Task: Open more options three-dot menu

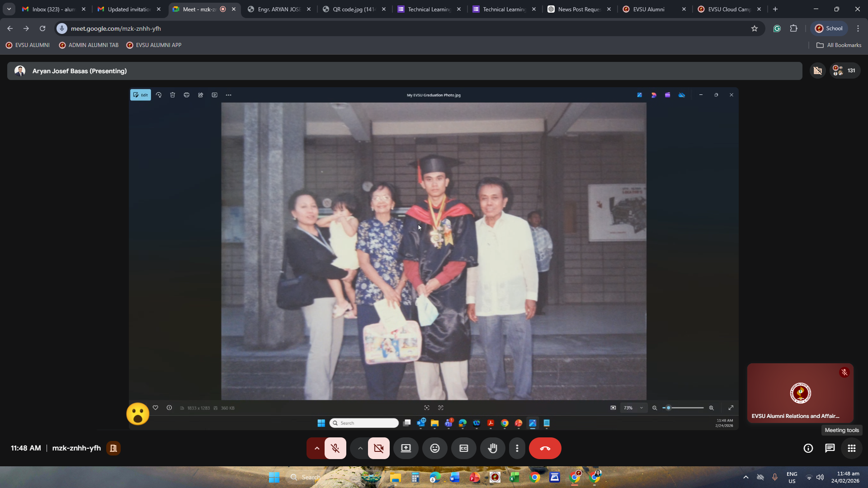Action: tap(517, 448)
